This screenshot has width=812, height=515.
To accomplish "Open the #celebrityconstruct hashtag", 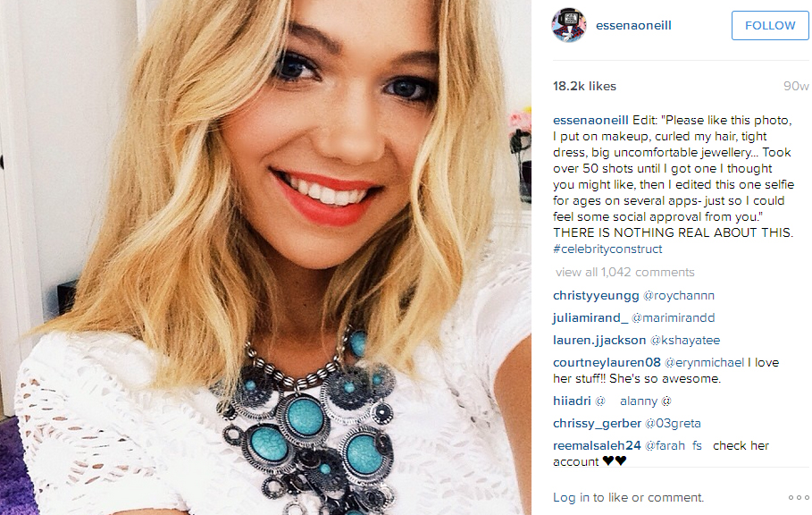I will [x=607, y=249].
